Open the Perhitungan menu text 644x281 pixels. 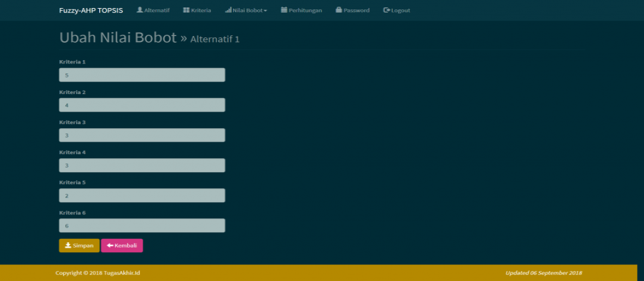click(305, 11)
